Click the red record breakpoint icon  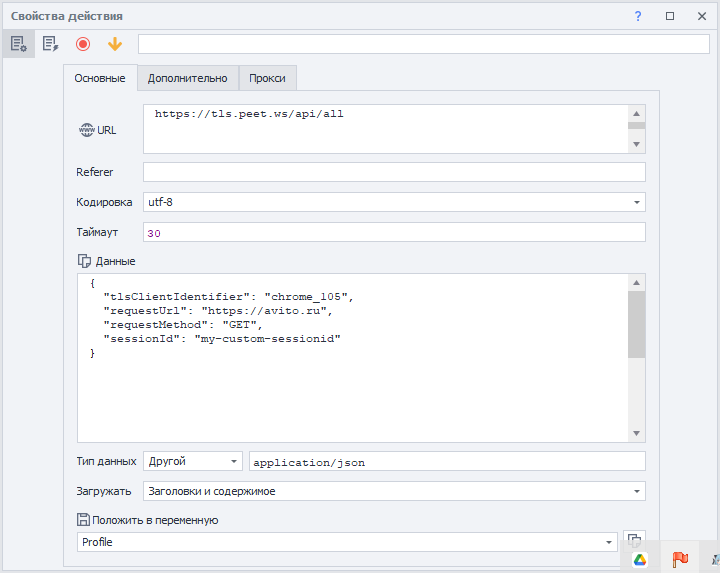pos(83,44)
